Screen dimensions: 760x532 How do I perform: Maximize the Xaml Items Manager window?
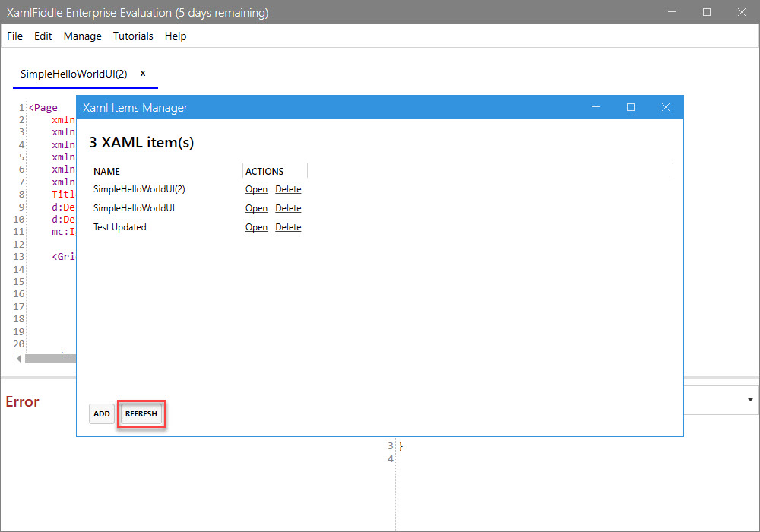(631, 107)
